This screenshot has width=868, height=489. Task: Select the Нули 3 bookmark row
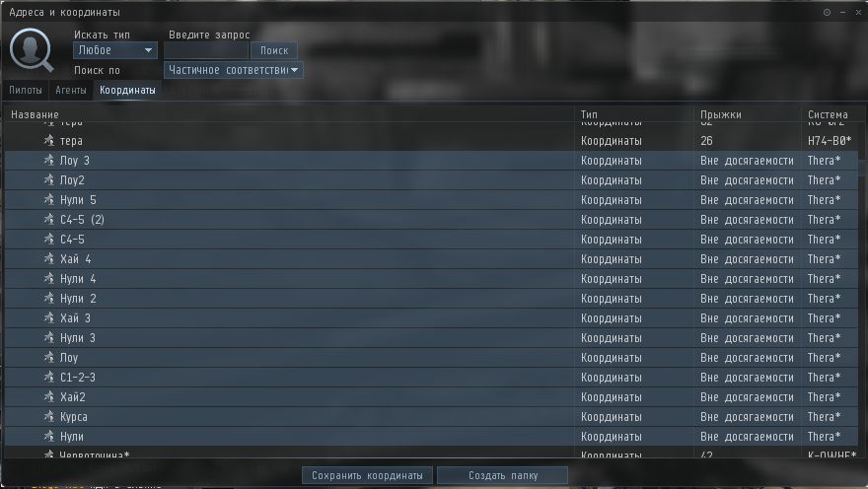tap(432, 338)
